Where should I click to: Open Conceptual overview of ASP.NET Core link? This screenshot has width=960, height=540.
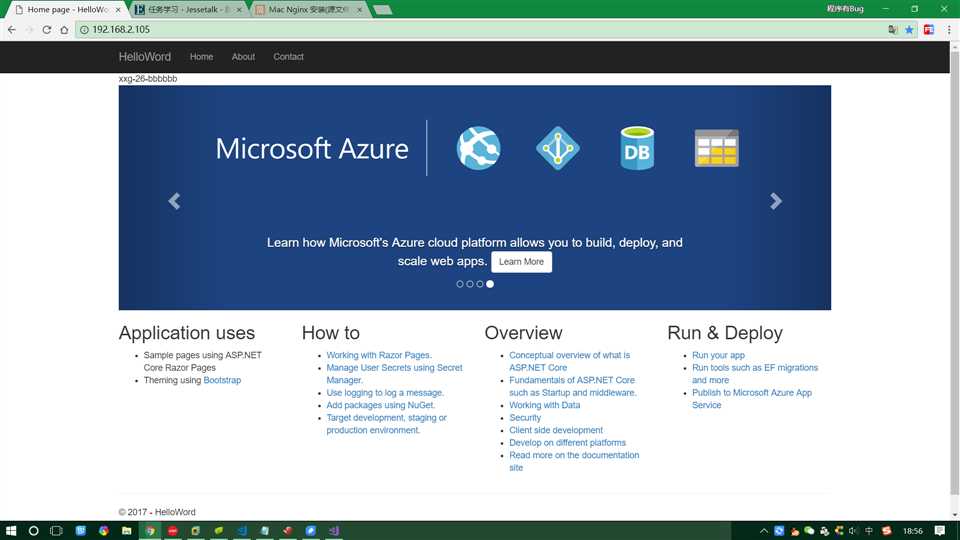click(x=569, y=361)
